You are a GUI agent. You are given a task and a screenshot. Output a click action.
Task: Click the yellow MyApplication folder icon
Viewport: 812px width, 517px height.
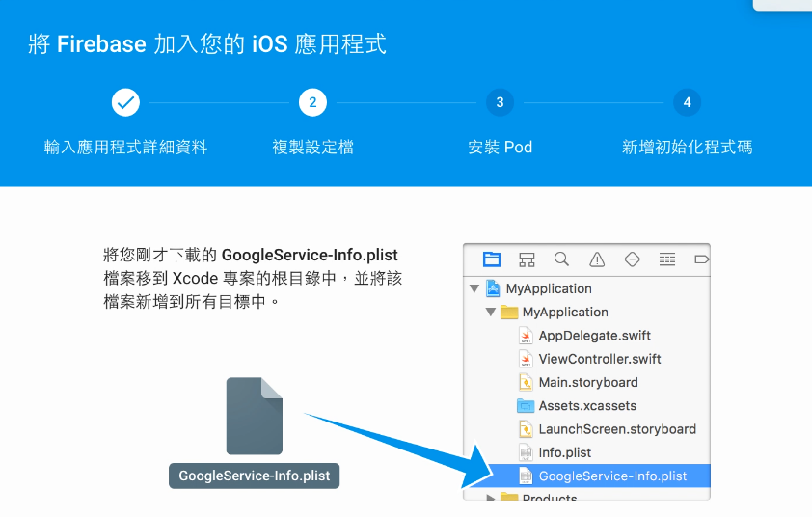(509, 312)
